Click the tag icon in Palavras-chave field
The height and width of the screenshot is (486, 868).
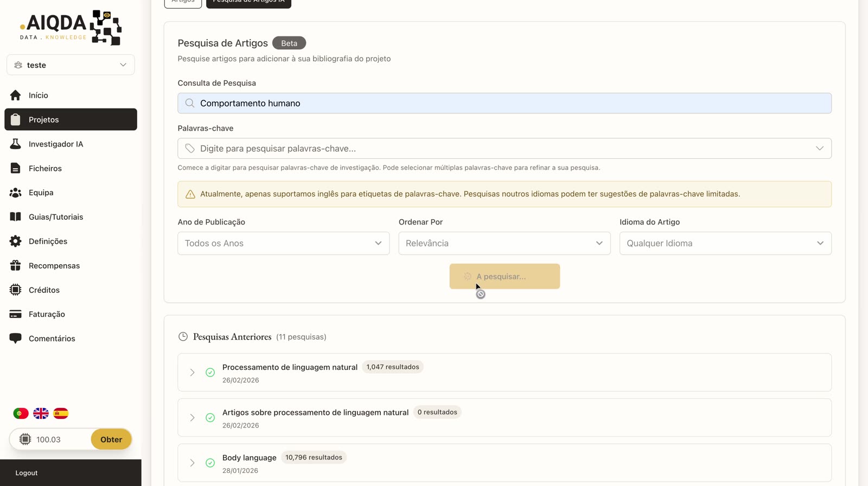pos(190,149)
